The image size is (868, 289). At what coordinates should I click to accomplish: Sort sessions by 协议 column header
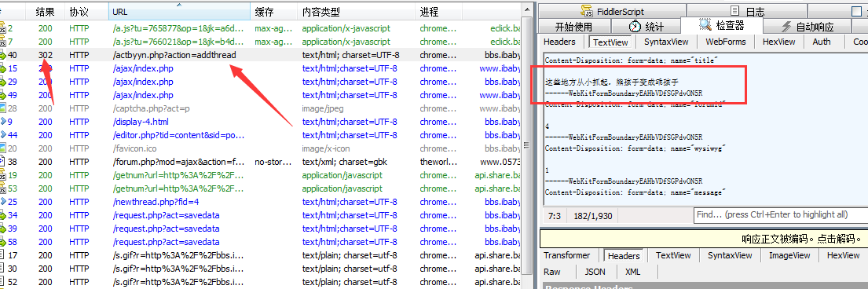(86, 12)
